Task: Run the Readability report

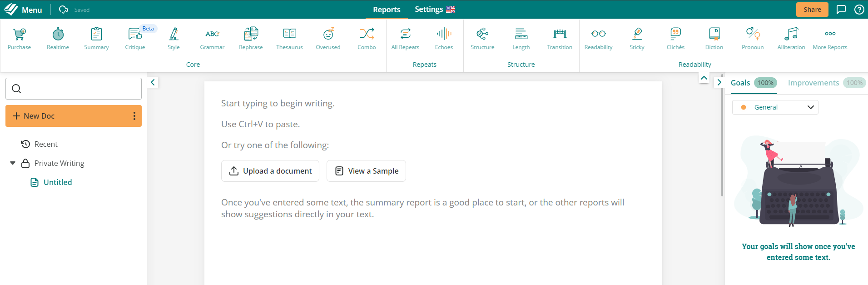Action: point(599,39)
